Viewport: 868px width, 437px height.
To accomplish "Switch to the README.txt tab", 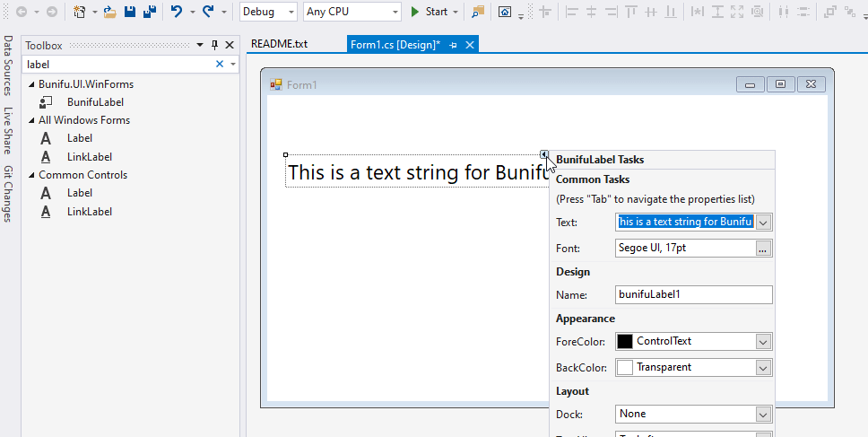I will click(279, 44).
